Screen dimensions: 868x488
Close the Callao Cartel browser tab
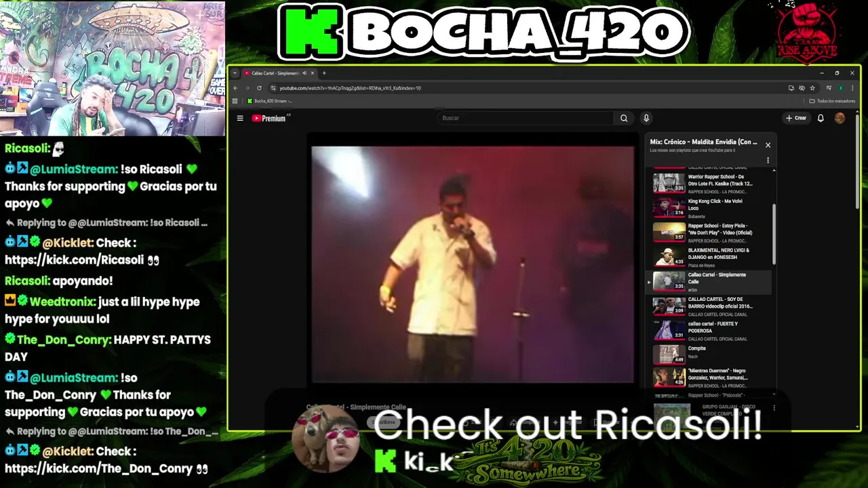[313, 73]
